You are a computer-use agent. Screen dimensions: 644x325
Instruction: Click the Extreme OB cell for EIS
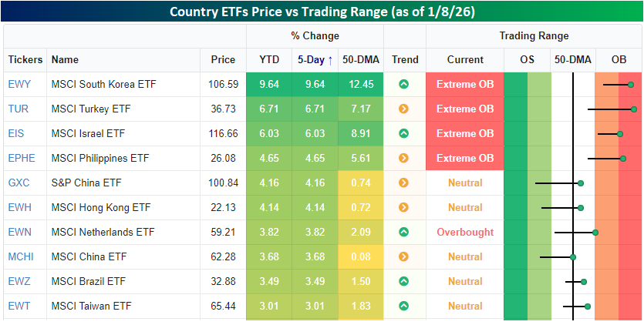[464, 133]
